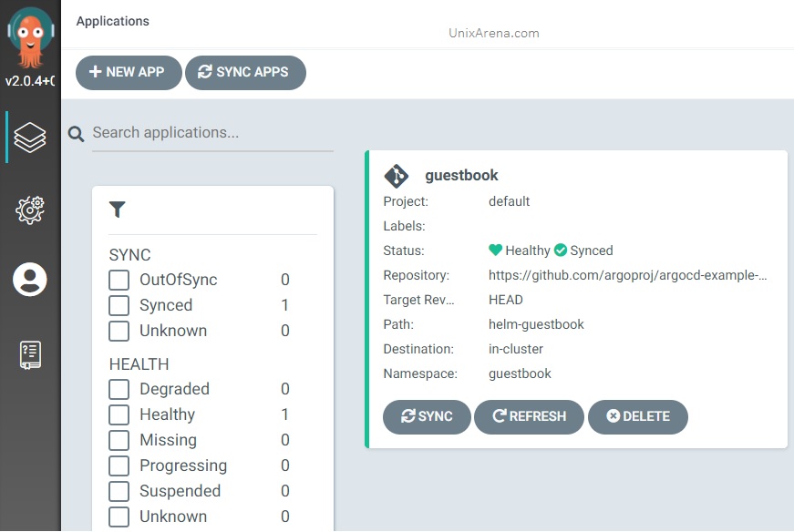
Task: Enable the OutOfSync filter checkbox
Action: 119,280
